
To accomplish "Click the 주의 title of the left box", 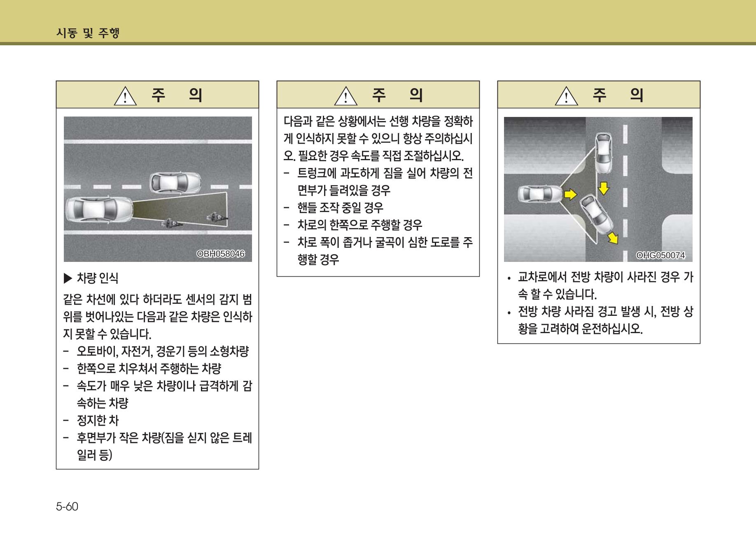I will [177, 95].
